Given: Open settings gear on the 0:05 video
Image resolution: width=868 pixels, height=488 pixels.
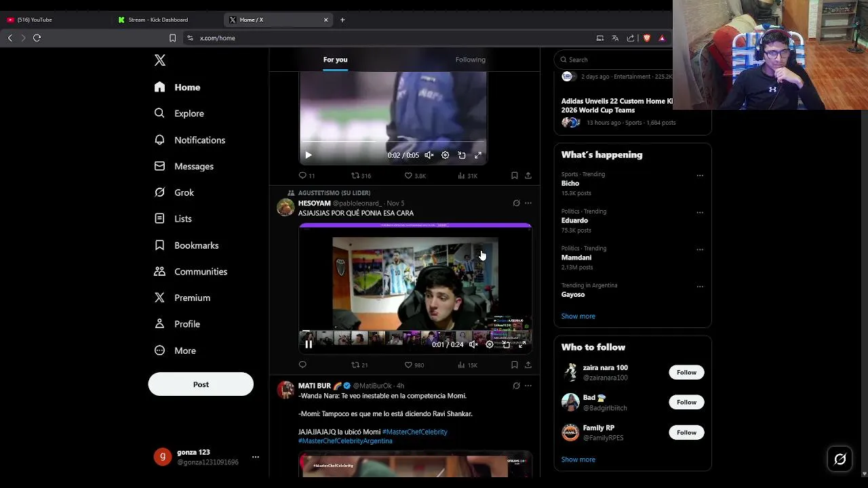Looking at the screenshot, I should (x=446, y=155).
